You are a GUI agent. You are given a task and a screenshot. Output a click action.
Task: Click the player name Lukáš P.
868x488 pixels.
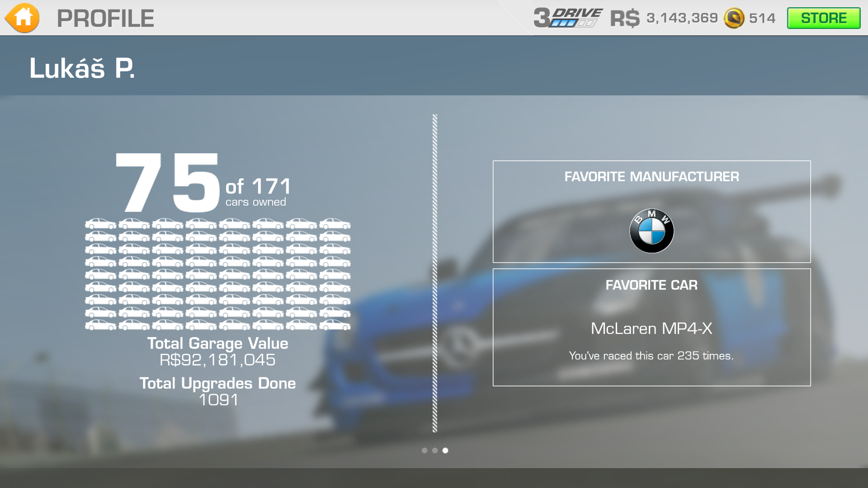point(82,69)
